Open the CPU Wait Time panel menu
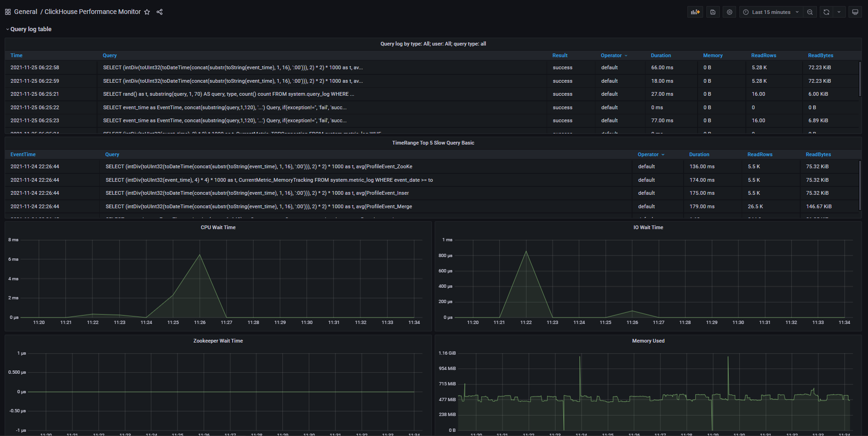The image size is (868, 436). pos(218,227)
